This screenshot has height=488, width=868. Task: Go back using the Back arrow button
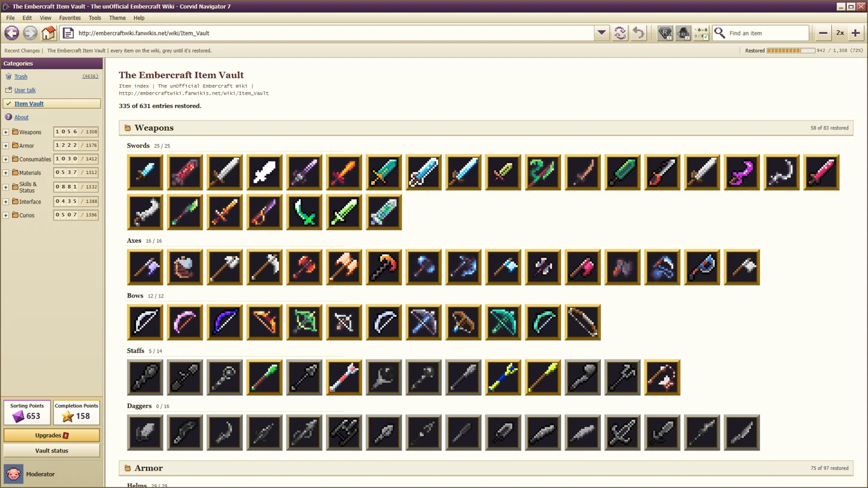coord(11,33)
